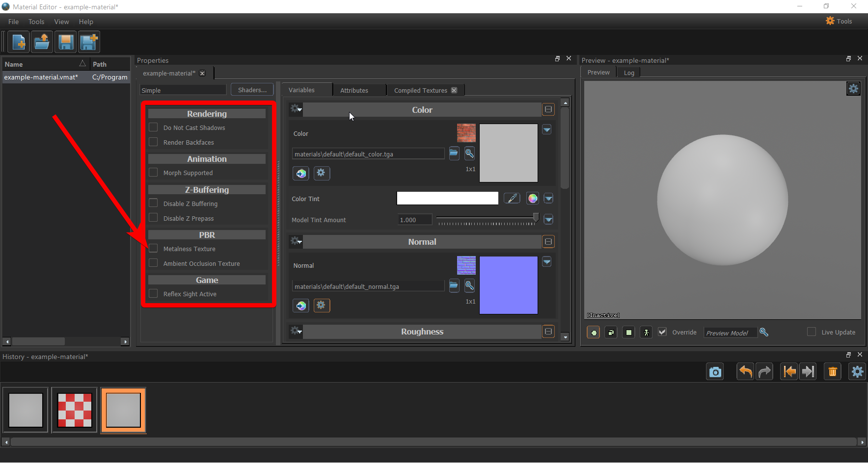Check Reflex Sight Active
868x463 pixels.
point(153,294)
